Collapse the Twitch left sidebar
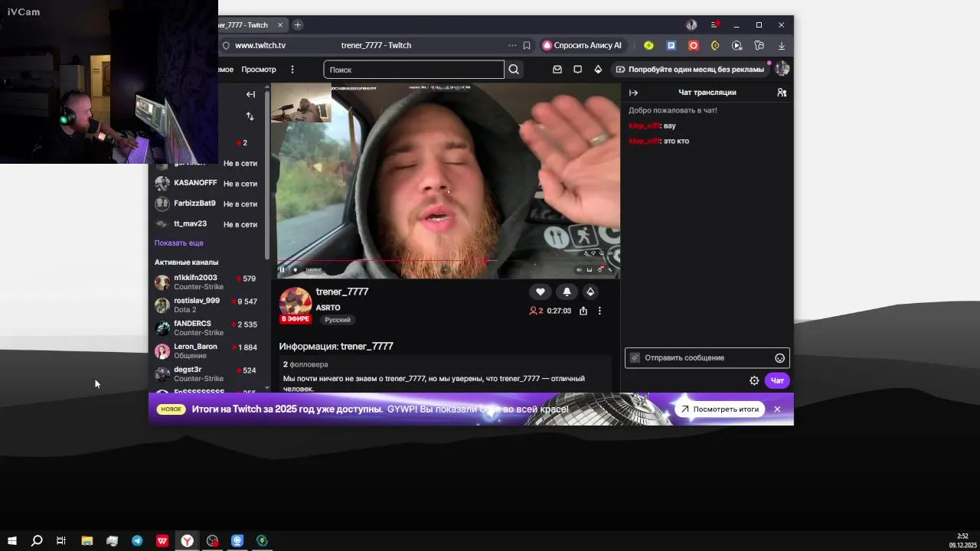Screen dimensions: 980x551 250,94
